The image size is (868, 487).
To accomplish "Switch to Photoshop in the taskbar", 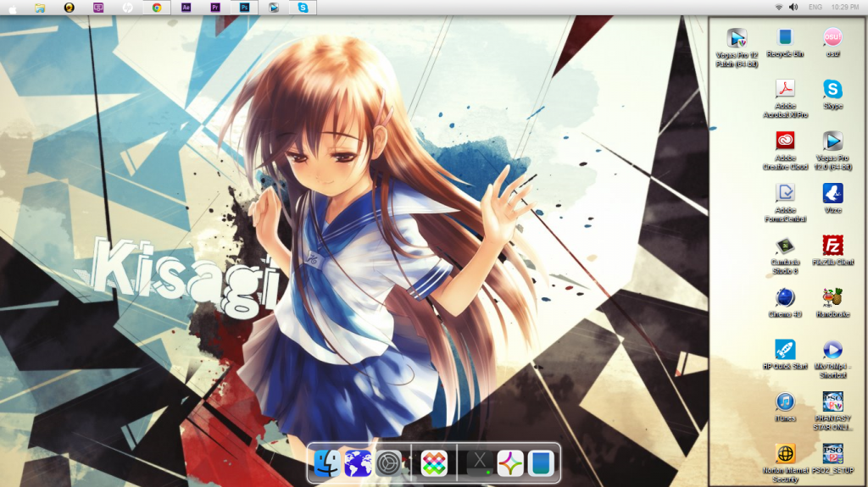I will pos(244,8).
